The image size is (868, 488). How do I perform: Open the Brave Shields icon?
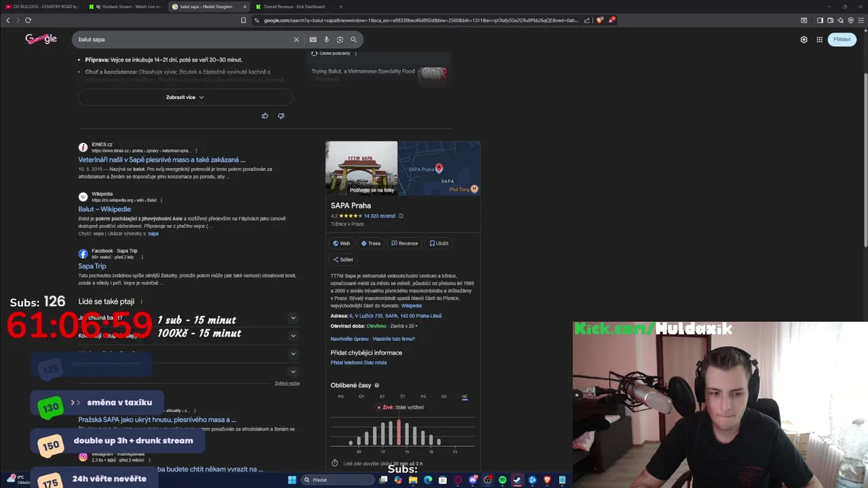pos(599,20)
